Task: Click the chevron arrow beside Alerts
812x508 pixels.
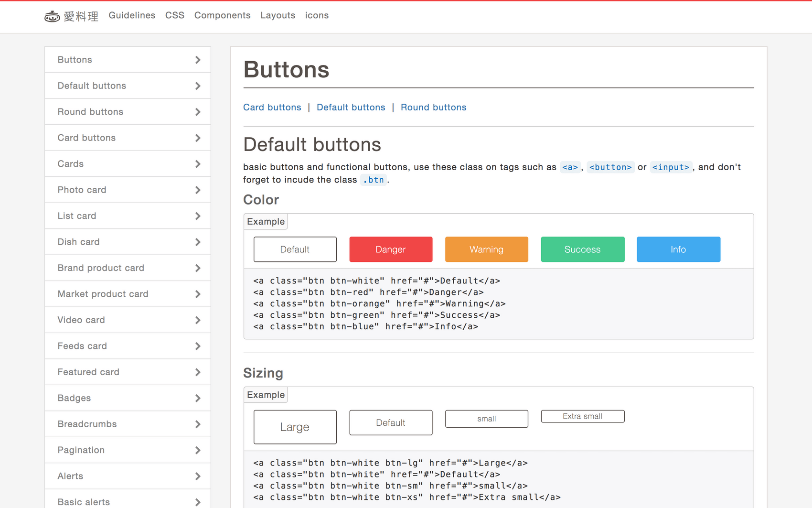Action: [198, 476]
